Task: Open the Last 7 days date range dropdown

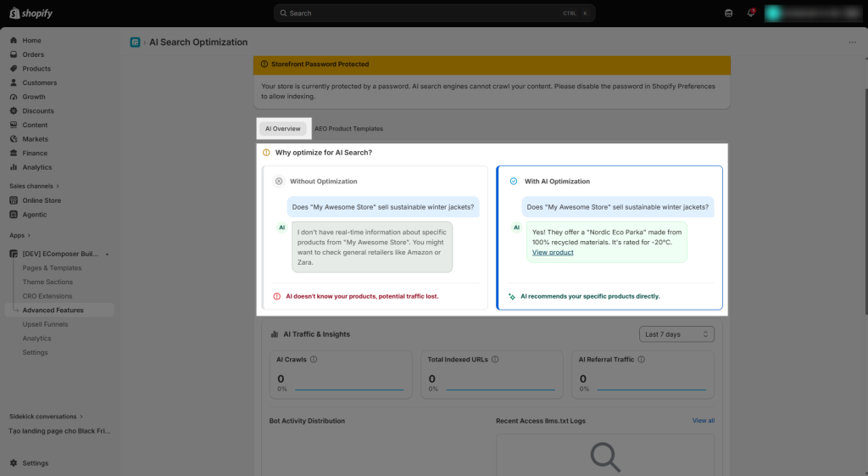Action: (676, 334)
